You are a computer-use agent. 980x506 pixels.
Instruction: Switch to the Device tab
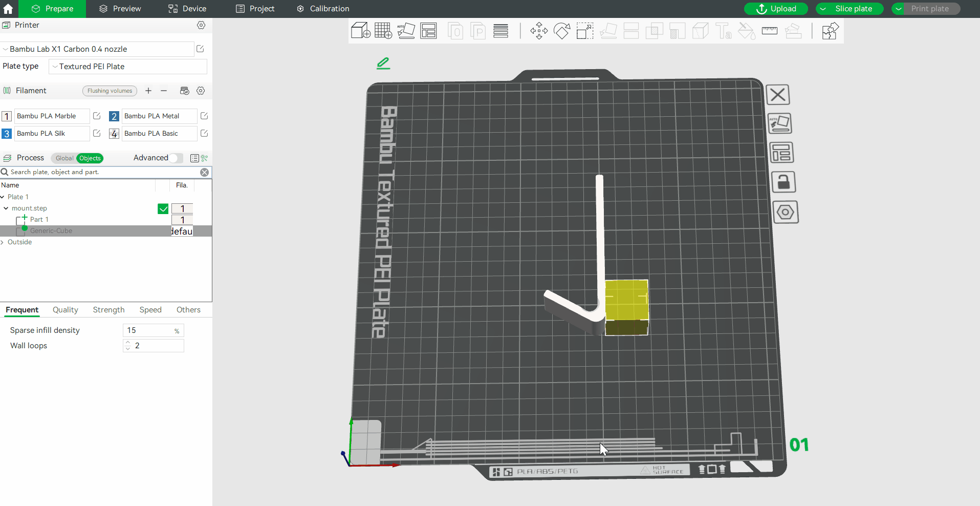coord(187,9)
